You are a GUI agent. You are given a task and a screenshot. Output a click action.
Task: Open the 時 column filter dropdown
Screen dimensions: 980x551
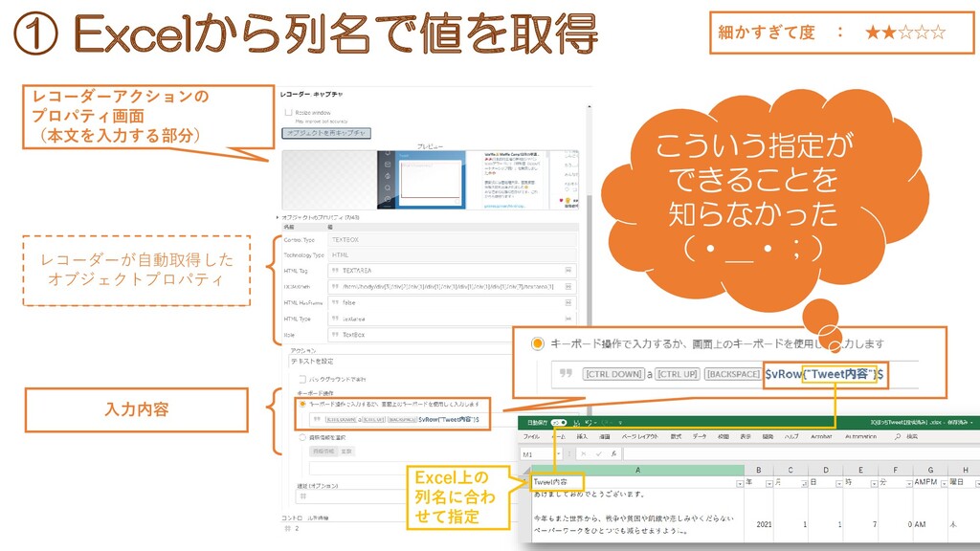874,483
